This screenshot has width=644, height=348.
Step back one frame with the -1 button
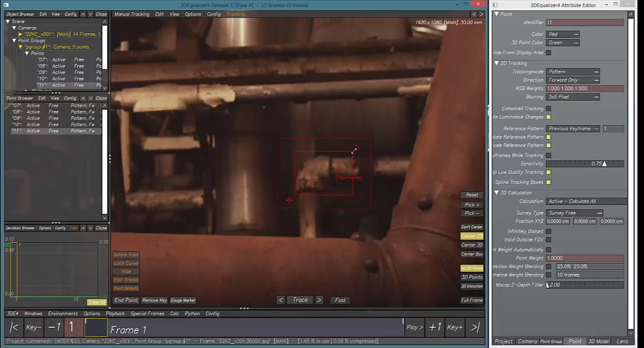click(54, 327)
